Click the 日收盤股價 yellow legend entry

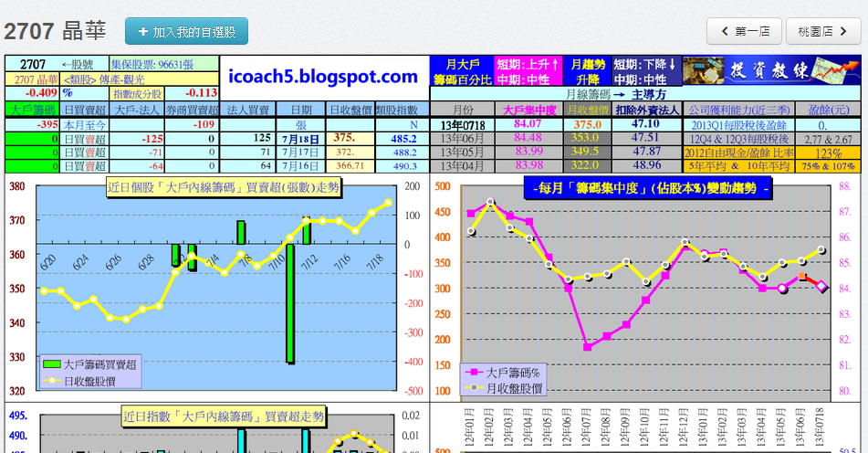point(79,381)
